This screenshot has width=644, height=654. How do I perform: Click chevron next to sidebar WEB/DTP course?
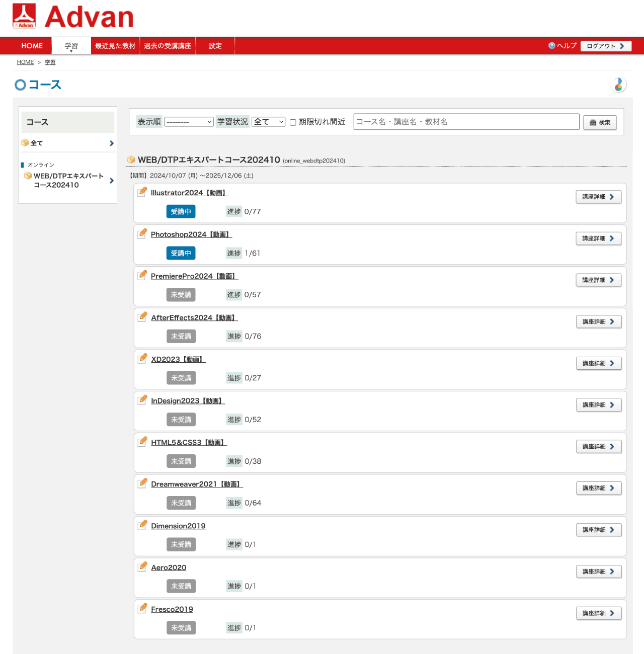pyautogui.click(x=112, y=181)
